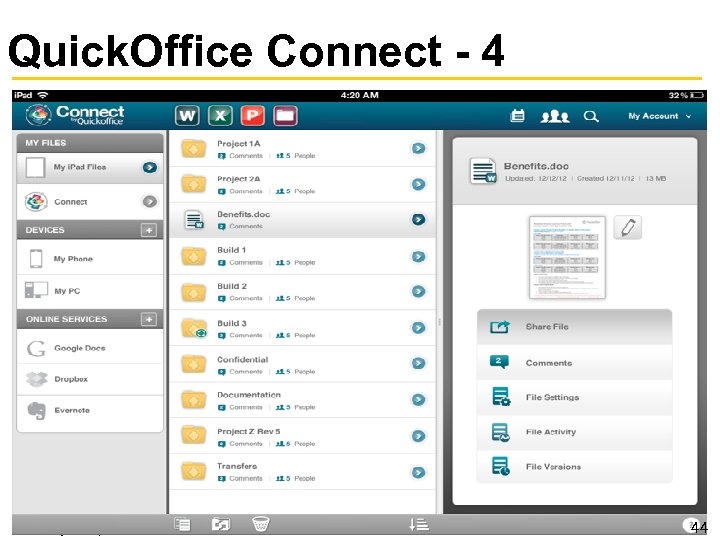
Task: Expand arrow beside Connect in sidebar
Action: click(x=150, y=202)
